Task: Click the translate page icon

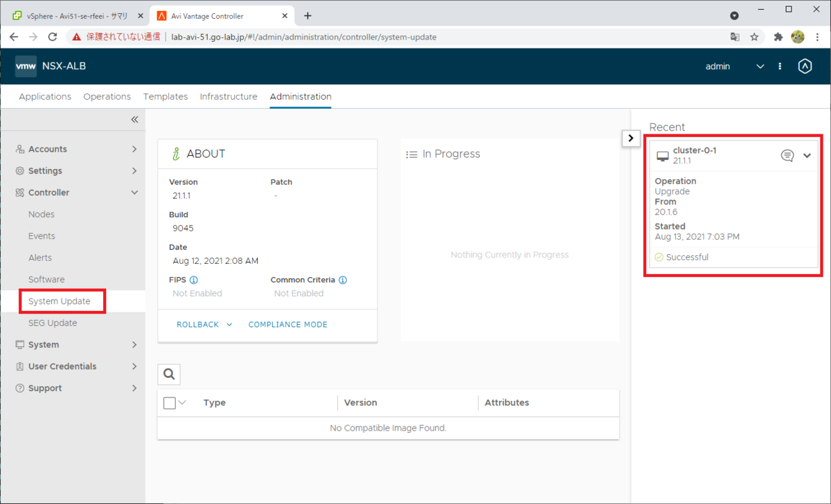Action: coord(735,37)
